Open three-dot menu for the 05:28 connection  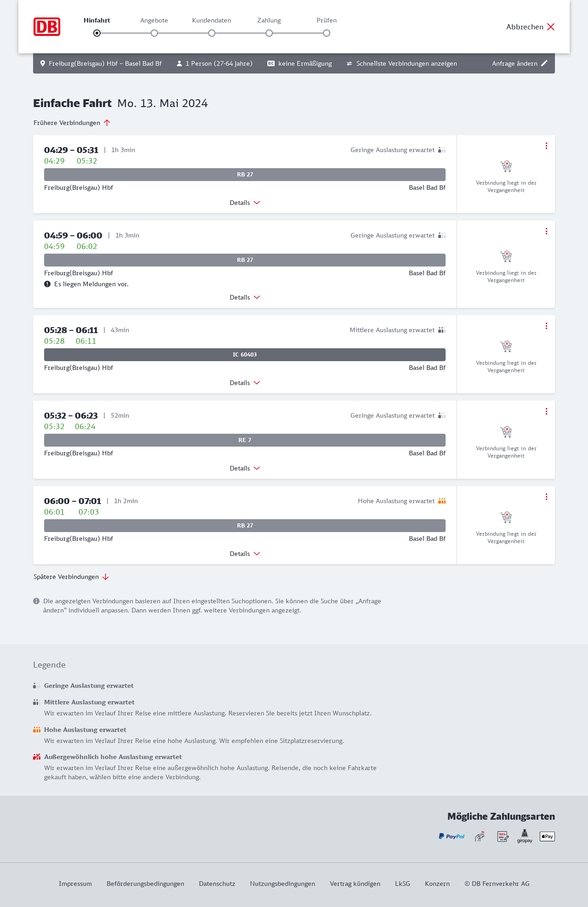click(546, 326)
